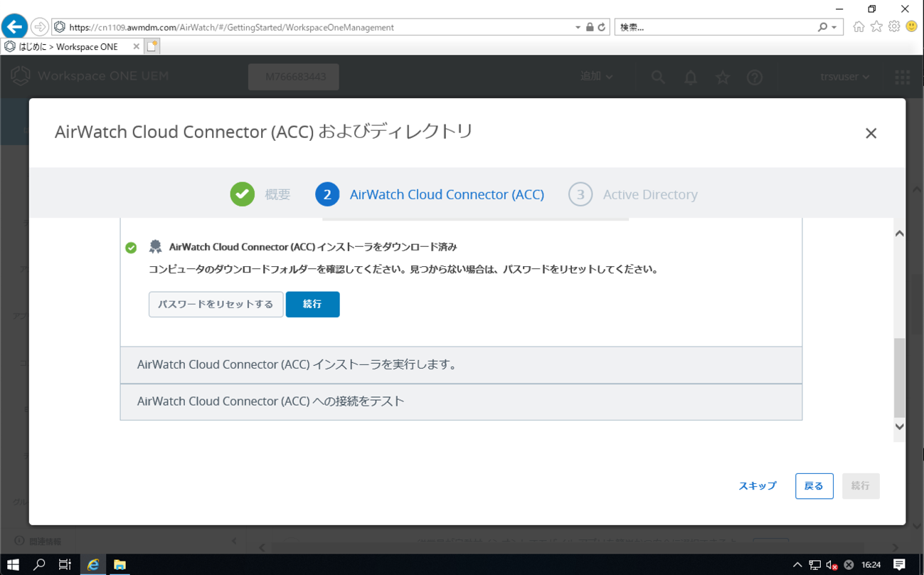Click the Workspace ONE UEM logo
The height and width of the screenshot is (575, 924).
click(x=90, y=76)
